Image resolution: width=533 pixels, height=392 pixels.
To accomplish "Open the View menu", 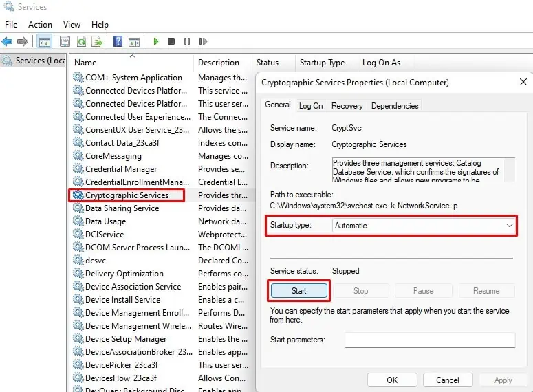I will [72, 25].
